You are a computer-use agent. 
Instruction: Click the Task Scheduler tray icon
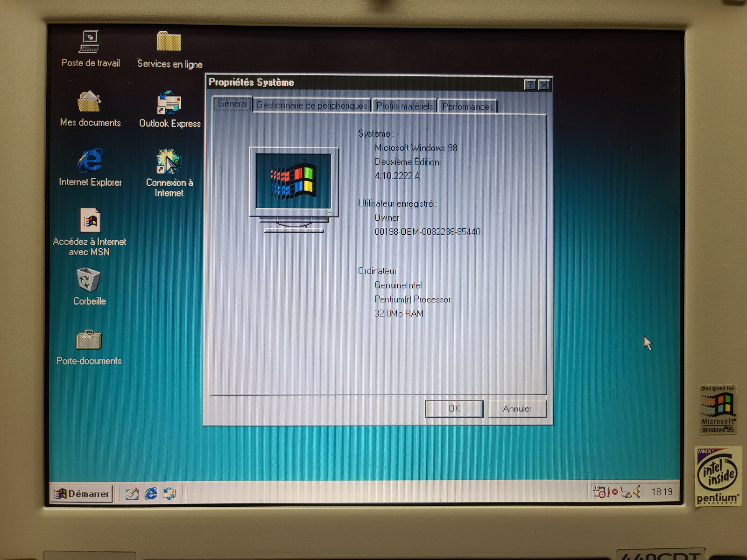tap(599, 491)
